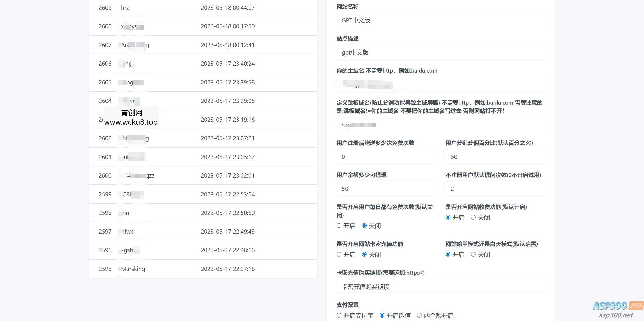Viewport: 644px width, 321px height.
Task: Click the 跳板域名 jump domain input
Action: point(440,124)
